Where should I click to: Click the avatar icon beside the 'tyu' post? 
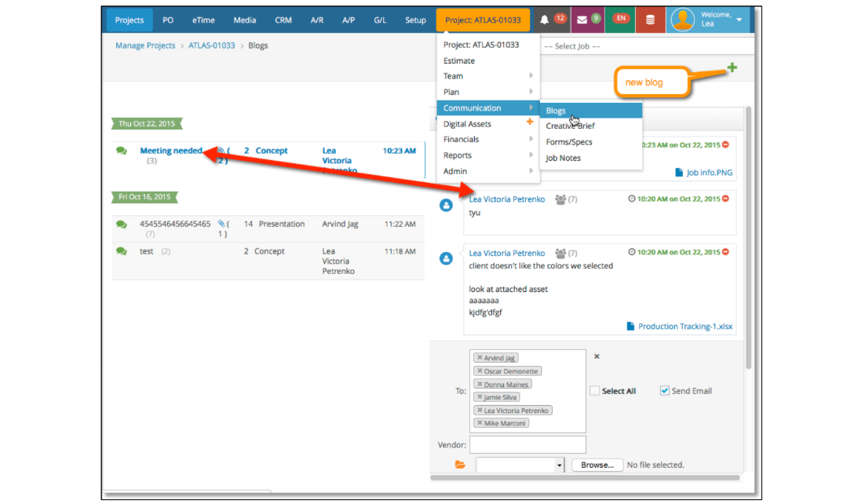click(446, 205)
